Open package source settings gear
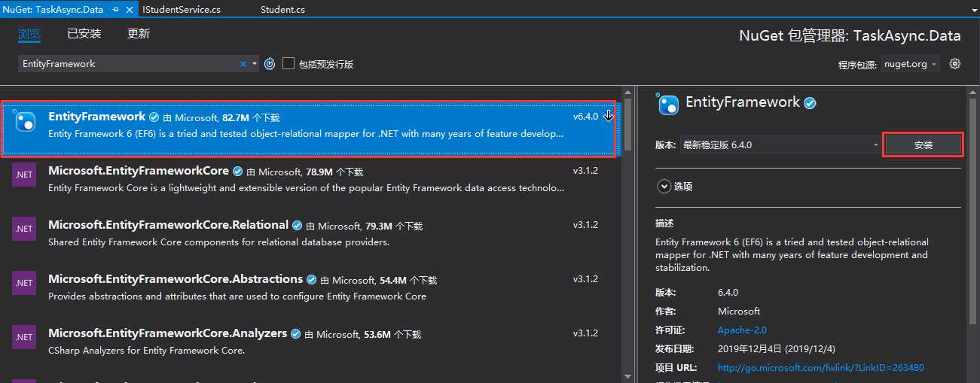980x383 pixels. [x=955, y=64]
